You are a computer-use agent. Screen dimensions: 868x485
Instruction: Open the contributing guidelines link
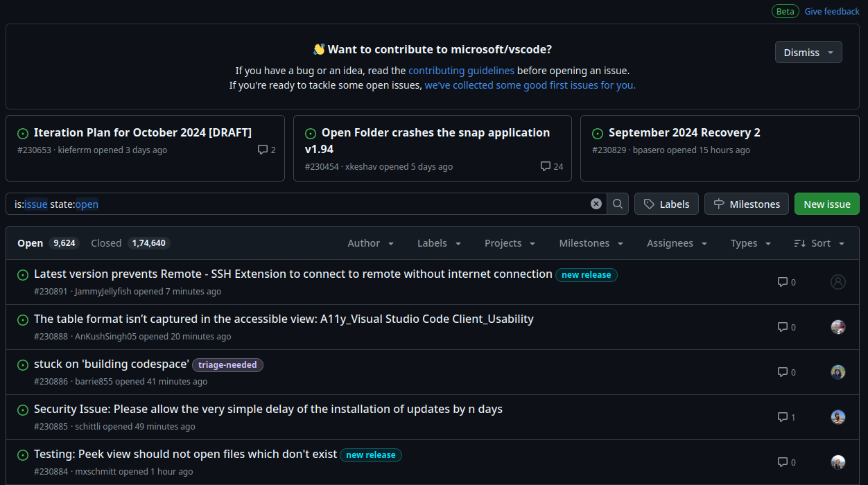click(461, 70)
